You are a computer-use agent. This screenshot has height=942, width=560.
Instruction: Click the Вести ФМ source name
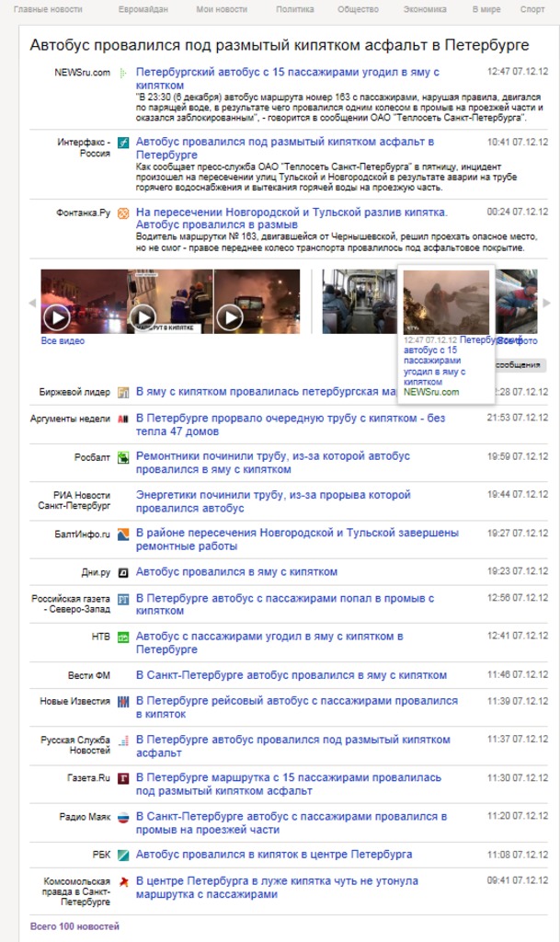click(x=89, y=675)
